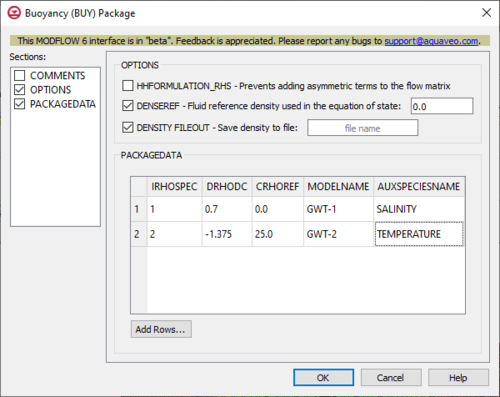Click the DRHODC cell with 0.7
The height and width of the screenshot is (397, 500).
pyautogui.click(x=227, y=209)
